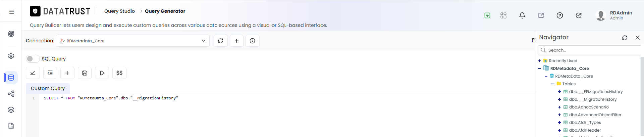Select dbo.__MigrationHistory in the tree
The image size is (644, 137).
593,99
